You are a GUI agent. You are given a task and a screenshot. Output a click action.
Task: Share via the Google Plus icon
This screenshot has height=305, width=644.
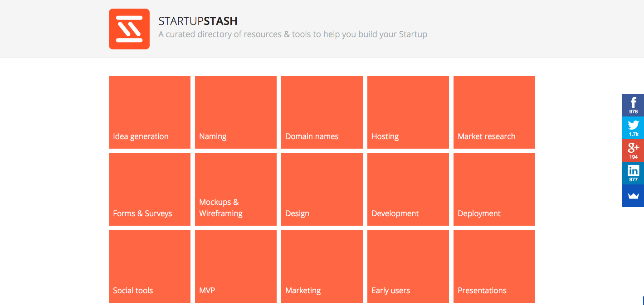point(633,150)
